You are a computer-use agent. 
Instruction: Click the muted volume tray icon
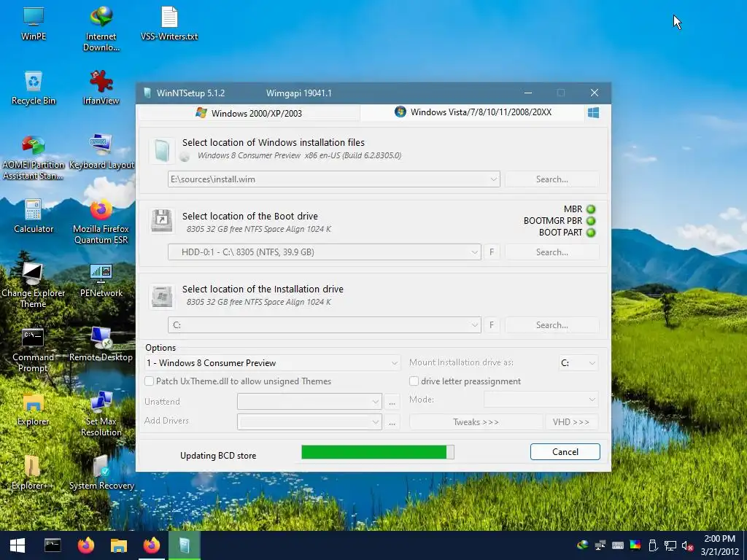pos(687,545)
